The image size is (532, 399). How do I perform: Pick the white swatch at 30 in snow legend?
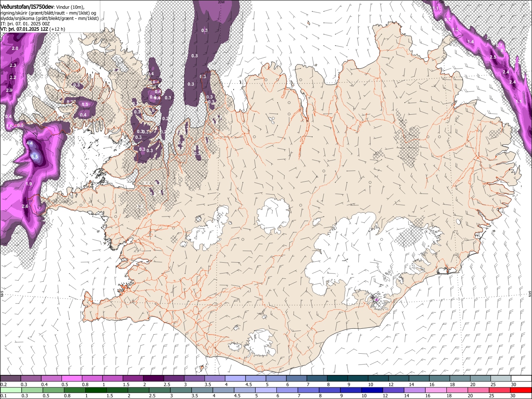[521, 379]
